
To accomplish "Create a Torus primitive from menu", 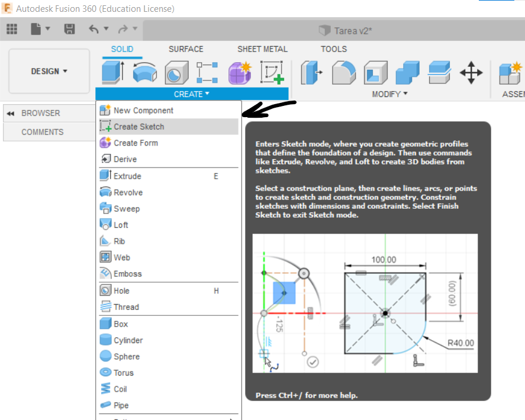I will 169,373.
